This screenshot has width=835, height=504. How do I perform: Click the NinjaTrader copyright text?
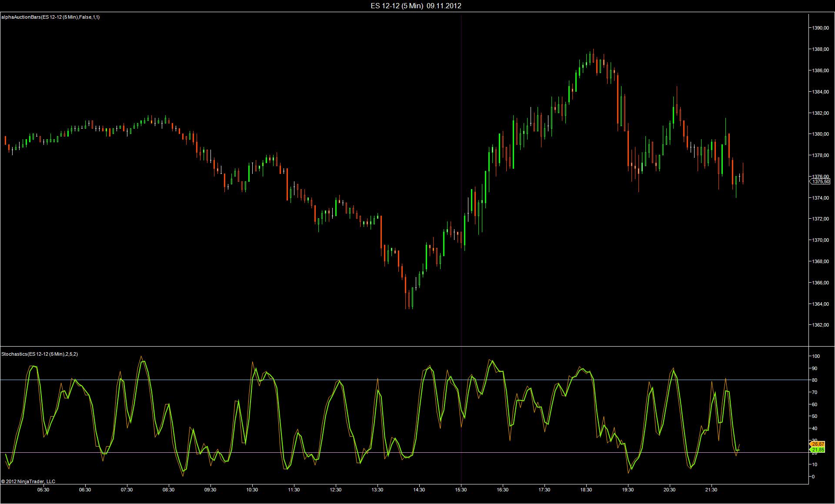point(28,481)
